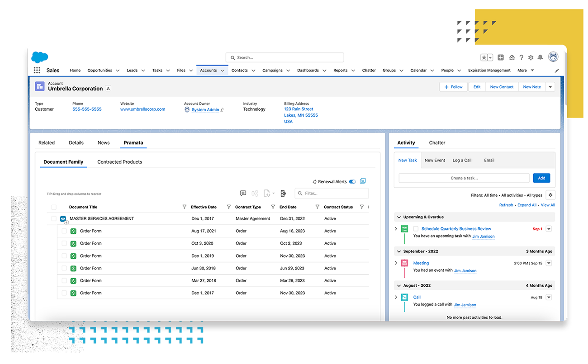Click the expand icon beside Renewal Alerts
Viewport: 588px width, 364px height.
pyautogui.click(x=363, y=181)
